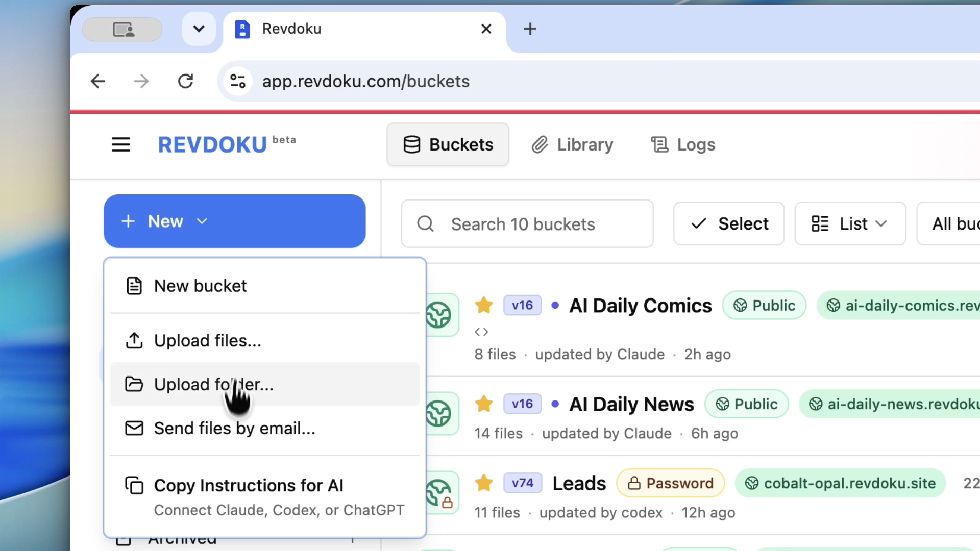
Task: Click the code brackets icon under AI Daily Comics
Action: [x=481, y=332]
